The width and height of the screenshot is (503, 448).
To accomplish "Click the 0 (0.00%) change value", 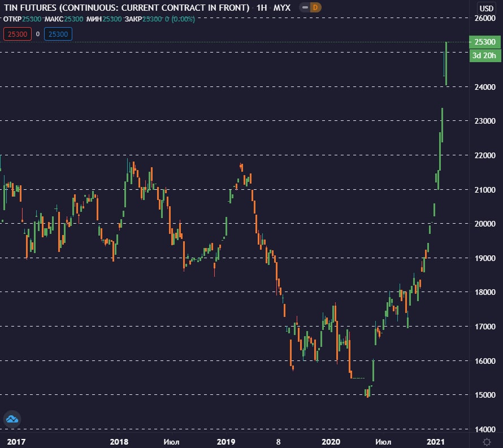I will coord(180,19).
